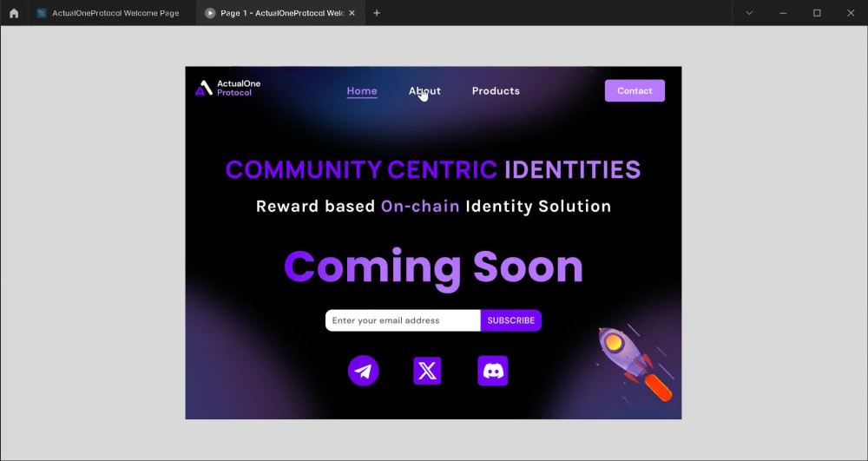Click the Contact button
The image size is (868, 461).
click(635, 91)
